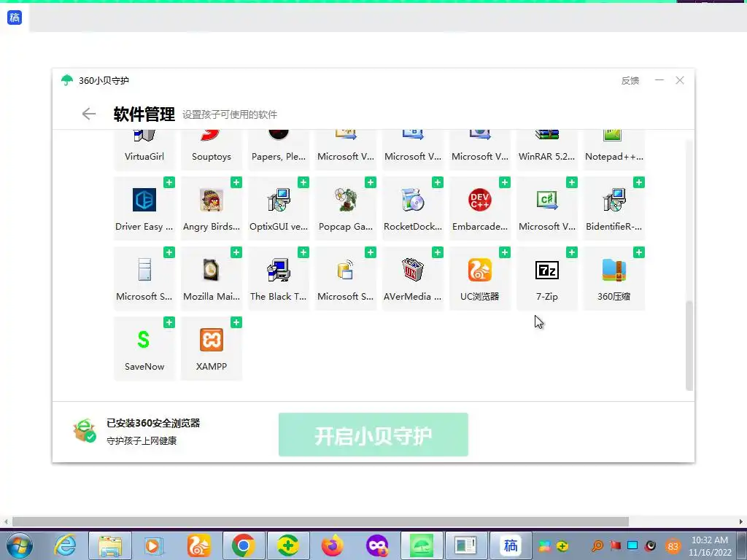
Task: Toggle the plus badge on 360压缩
Action: (x=639, y=252)
